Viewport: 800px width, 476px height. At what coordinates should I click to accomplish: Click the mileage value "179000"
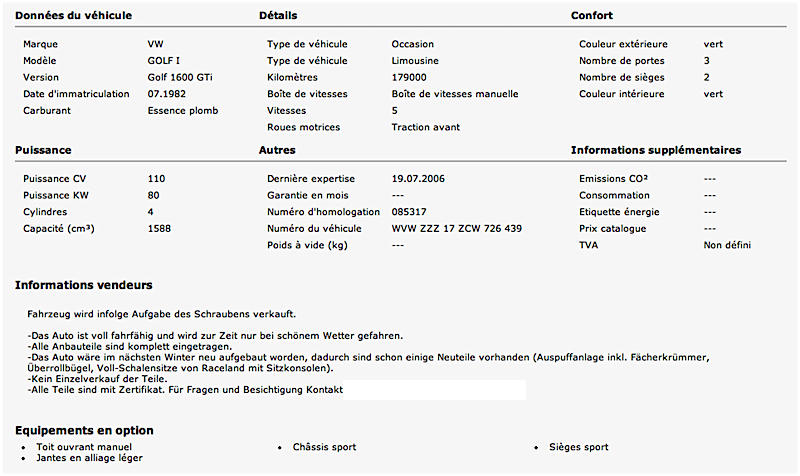(x=409, y=78)
